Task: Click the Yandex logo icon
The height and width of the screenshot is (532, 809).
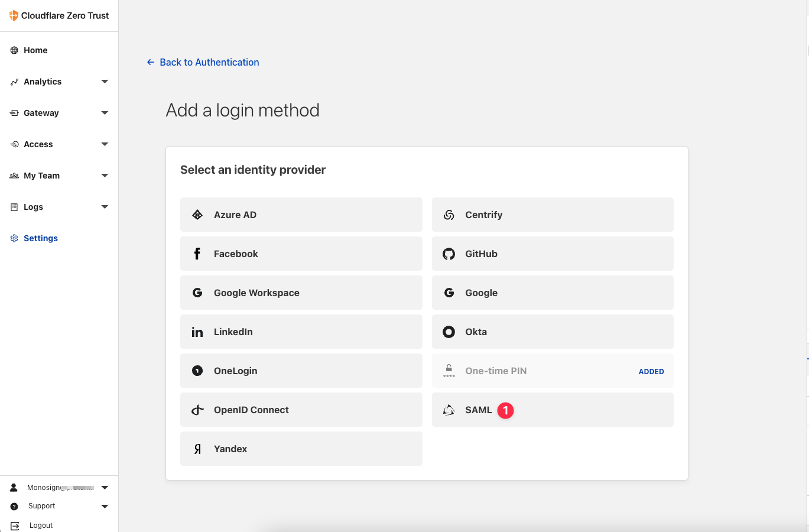Action: click(197, 449)
